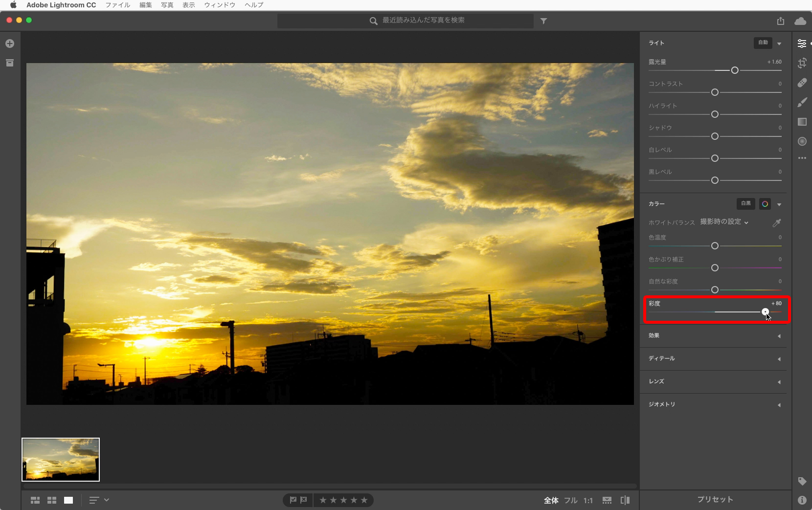Select the Healing Brush tool
This screenshot has height=510, width=812.
click(x=802, y=83)
